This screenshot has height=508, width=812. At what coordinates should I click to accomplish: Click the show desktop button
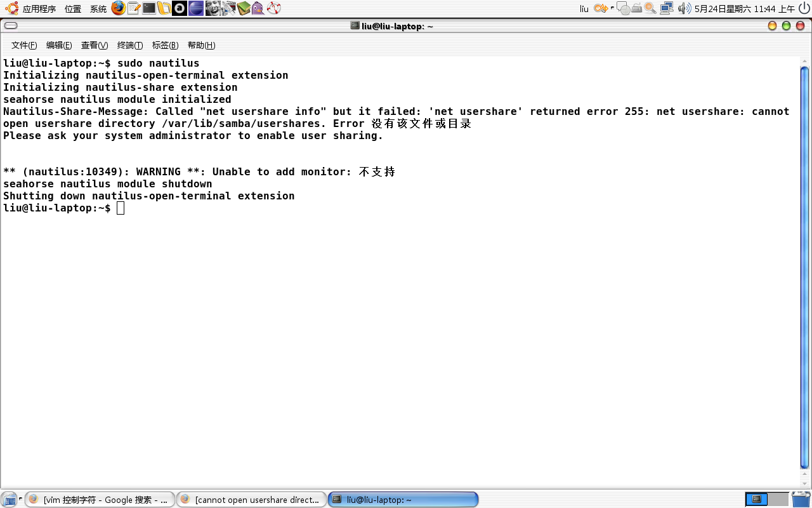8,499
